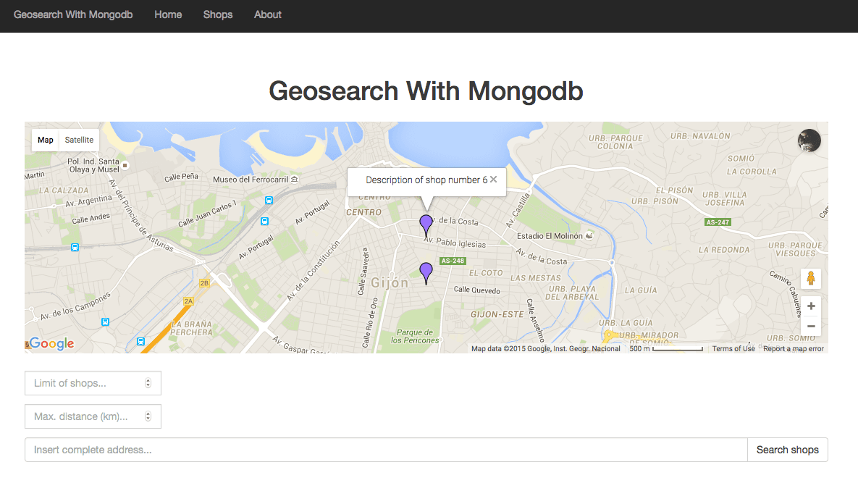Open the Terms of Use link
This screenshot has height=504, width=858.
[x=733, y=349]
